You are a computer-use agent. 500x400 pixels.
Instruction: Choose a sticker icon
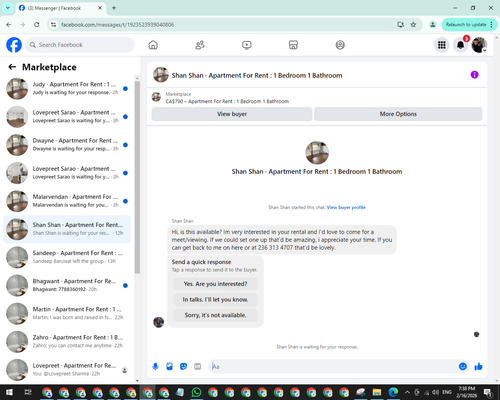click(x=183, y=367)
